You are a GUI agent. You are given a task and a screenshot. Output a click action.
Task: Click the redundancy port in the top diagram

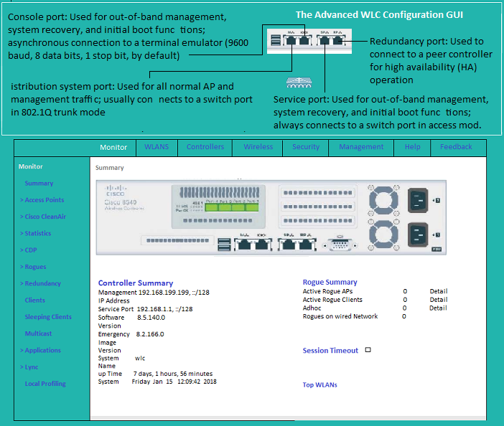pyautogui.click(x=337, y=41)
